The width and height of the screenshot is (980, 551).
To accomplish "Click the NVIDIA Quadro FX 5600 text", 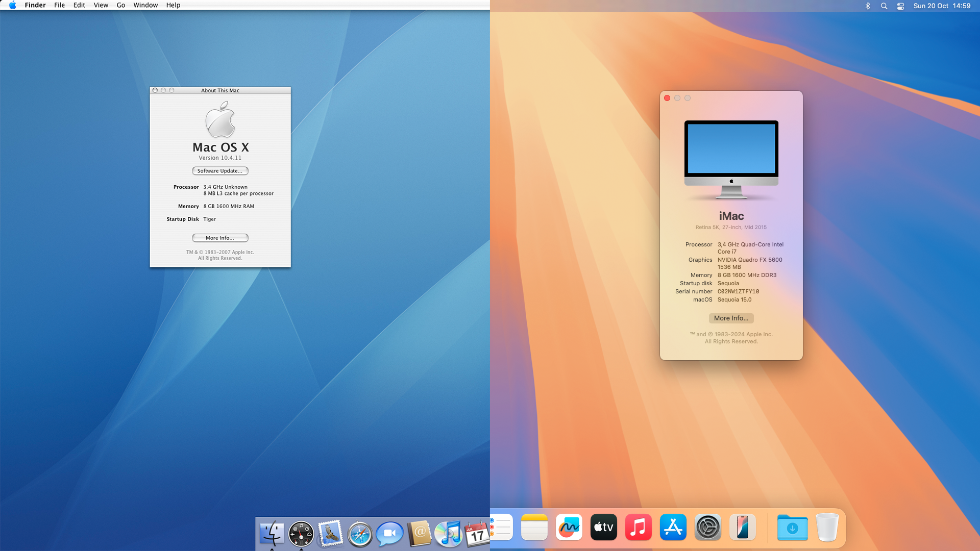I will coord(750,260).
